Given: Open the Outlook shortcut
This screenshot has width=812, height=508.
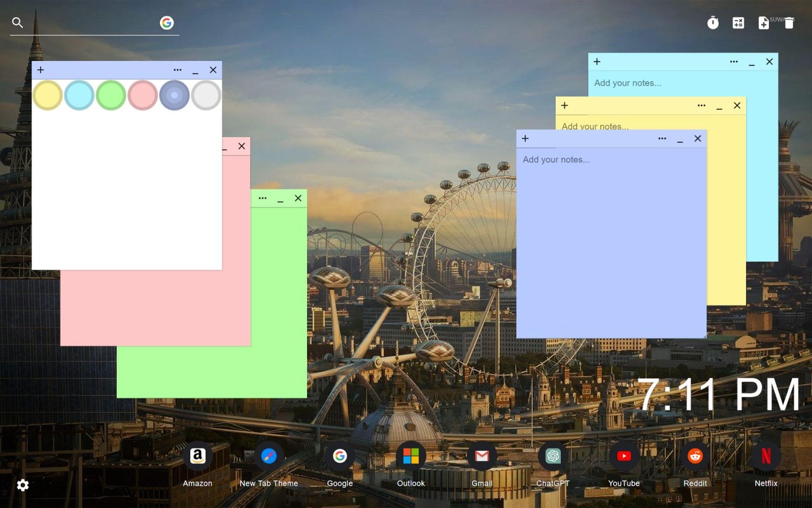Looking at the screenshot, I should (x=411, y=456).
